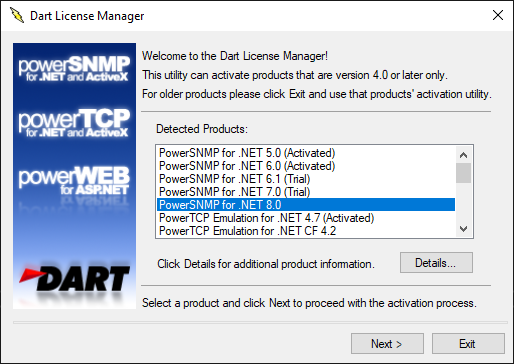Image resolution: width=514 pixels, height=364 pixels.
Task: Exit the license manager
Action: 468,343
